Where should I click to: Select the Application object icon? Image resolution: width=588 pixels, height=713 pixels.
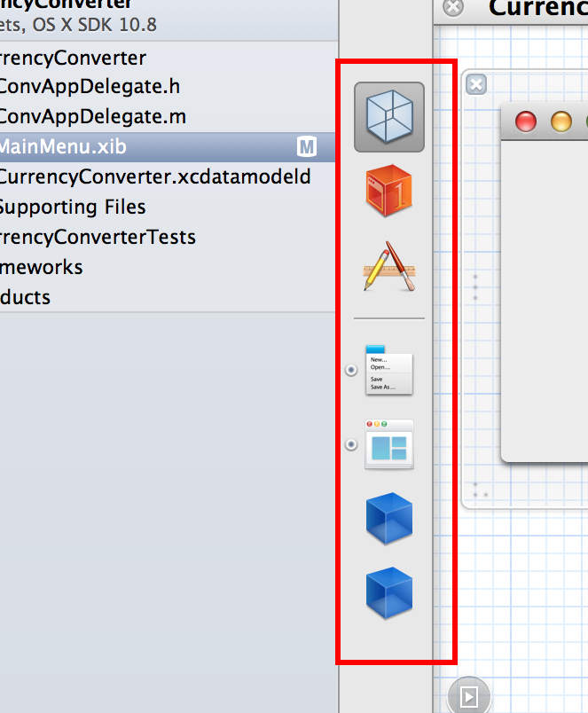[x=389, y=266]
